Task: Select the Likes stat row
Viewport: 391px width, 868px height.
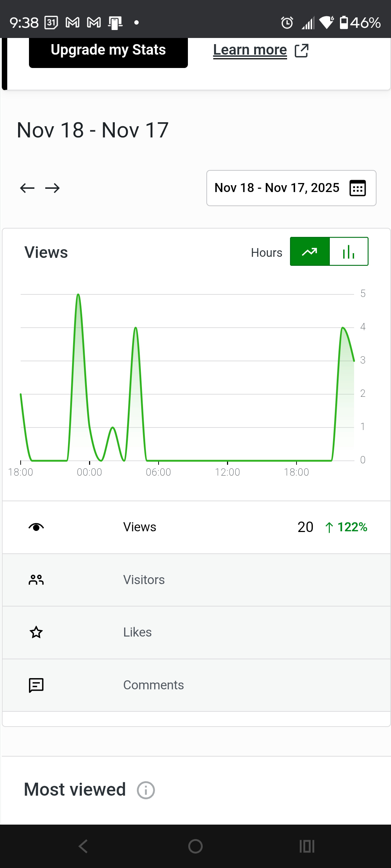Action: (x=195, y=633)
